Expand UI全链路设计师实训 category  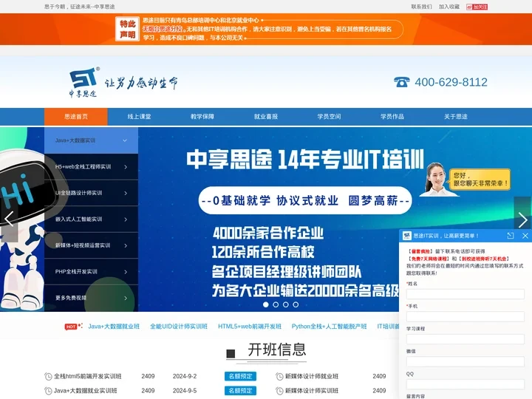tap(91, 193)
